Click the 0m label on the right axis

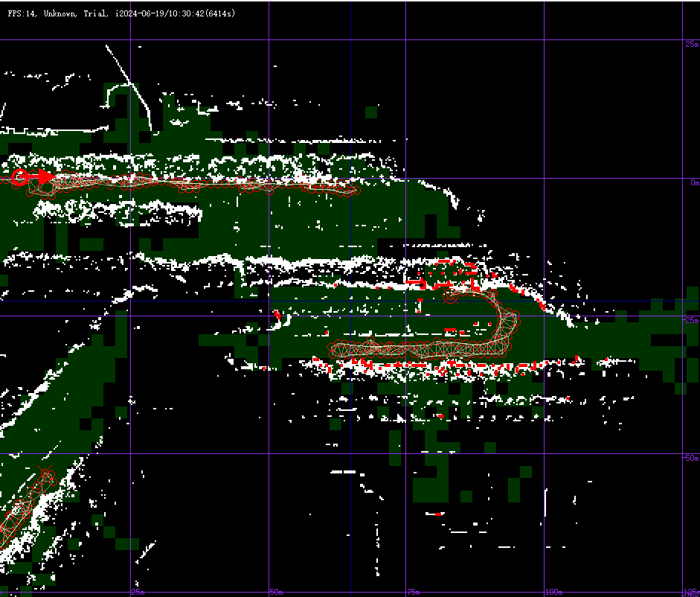[694, 182]
